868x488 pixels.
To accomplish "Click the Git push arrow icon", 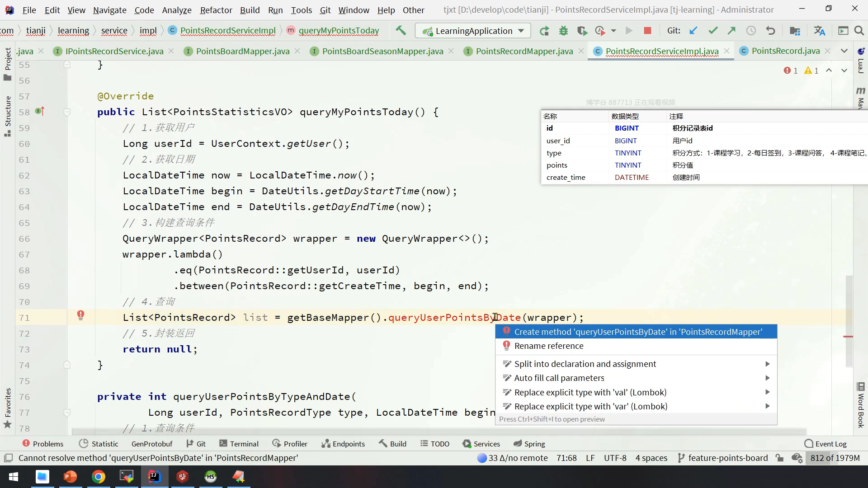I will [731, 31].
